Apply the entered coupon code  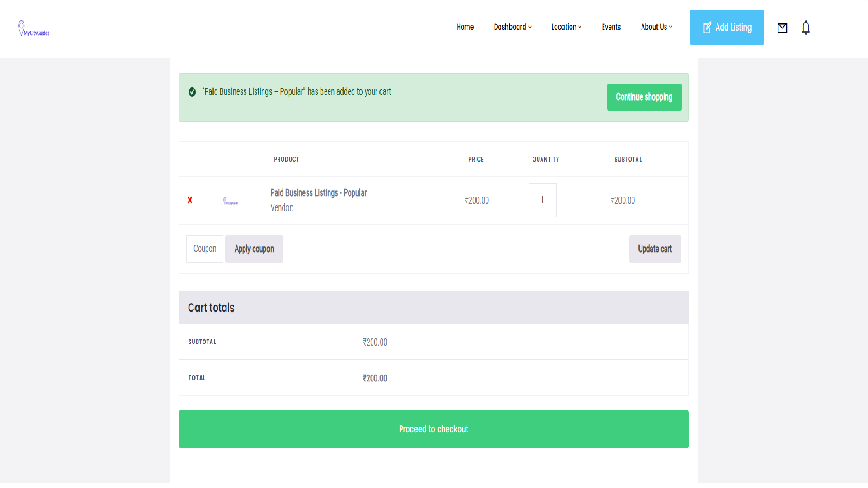[254, 249]
